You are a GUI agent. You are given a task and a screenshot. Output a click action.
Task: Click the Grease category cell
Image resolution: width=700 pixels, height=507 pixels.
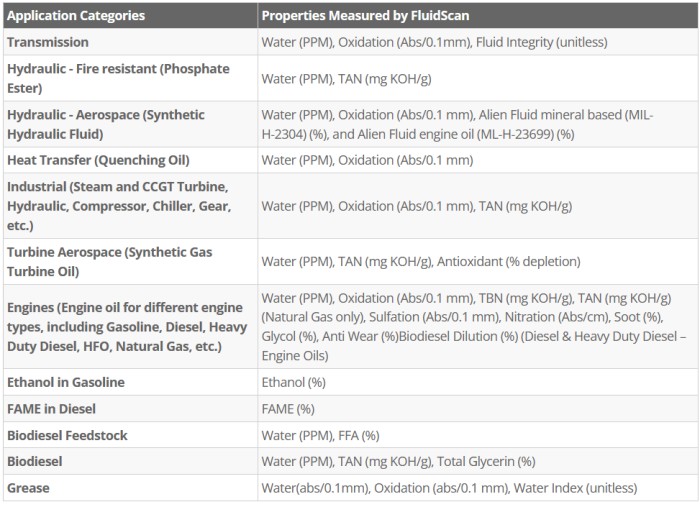click(x=28, y=488)
